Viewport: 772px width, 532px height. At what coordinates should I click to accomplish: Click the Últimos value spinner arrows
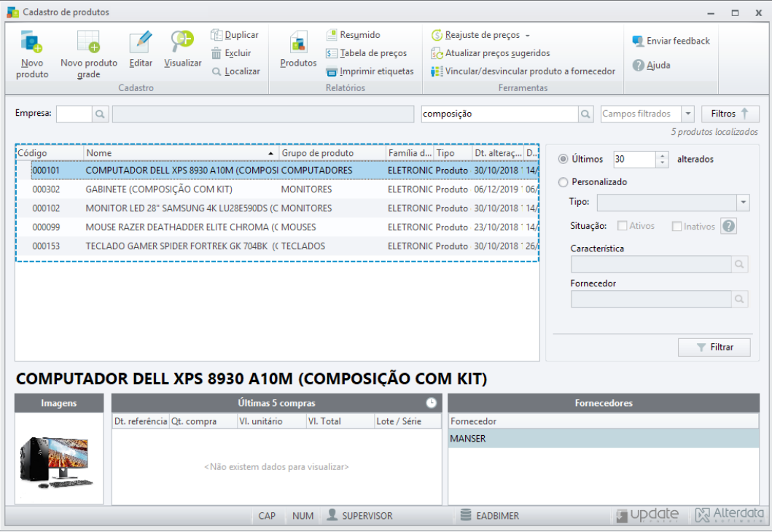pyautogui.click(x=662, y=159)
